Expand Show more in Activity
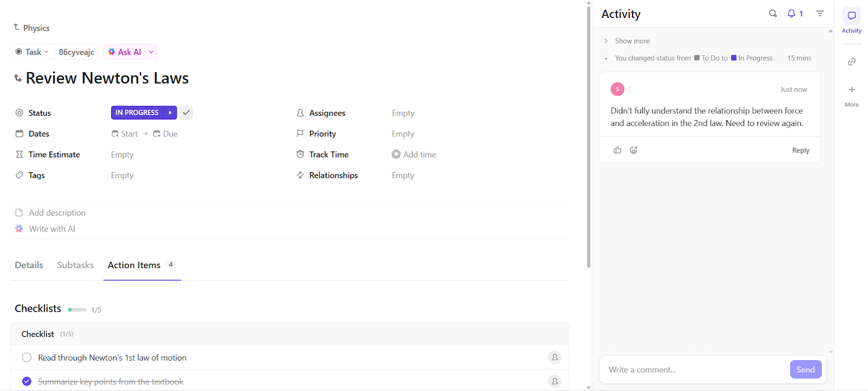 (x=632, y=41)
